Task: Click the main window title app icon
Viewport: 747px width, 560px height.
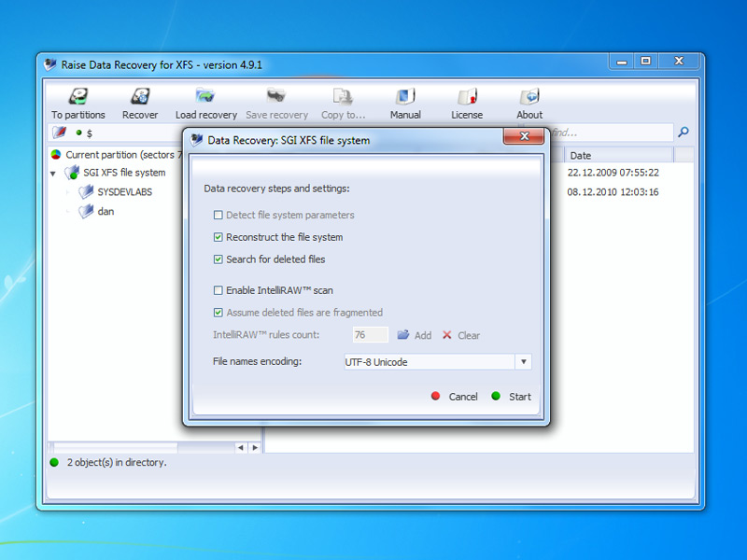Action: (x=50, y=64)
